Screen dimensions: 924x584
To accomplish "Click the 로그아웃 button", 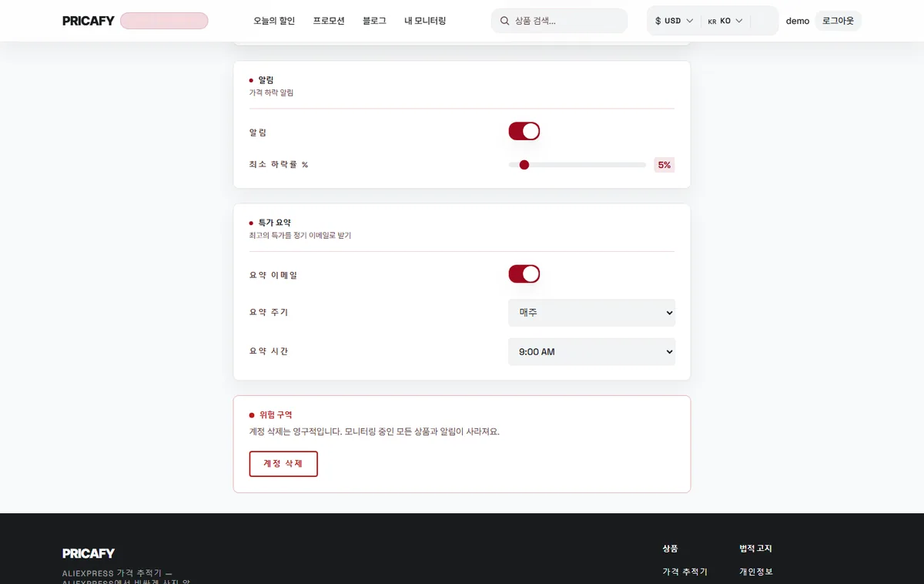I will 838,21.
